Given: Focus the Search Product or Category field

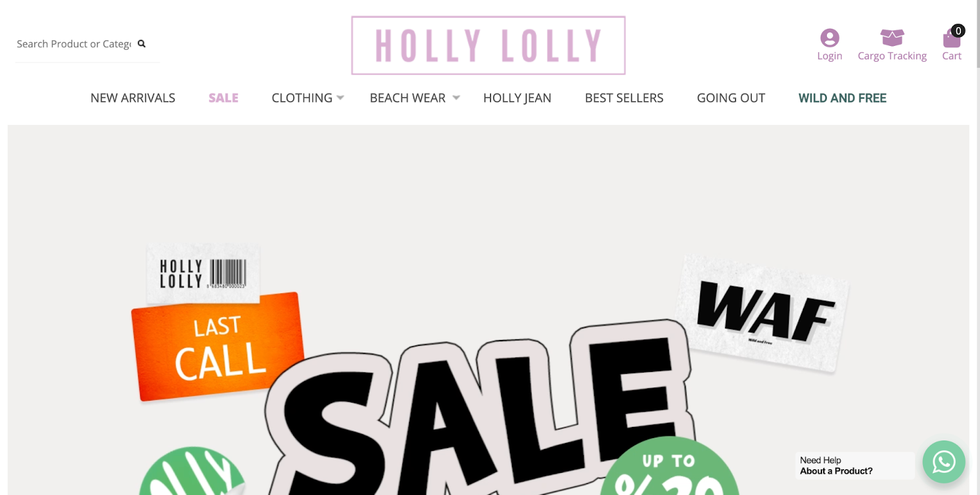Looking at the screenshot, I should point(73,44).
